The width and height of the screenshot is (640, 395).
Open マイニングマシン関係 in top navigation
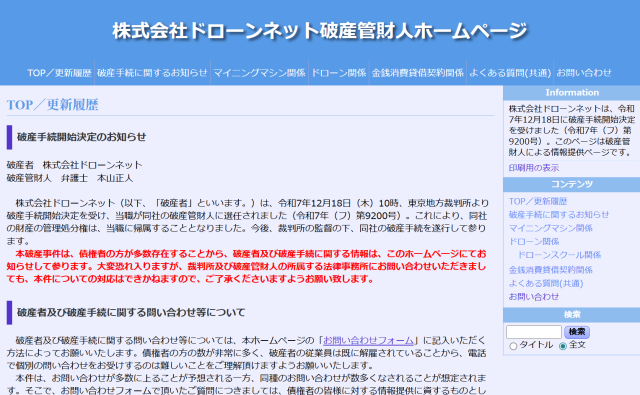point(259,73)
